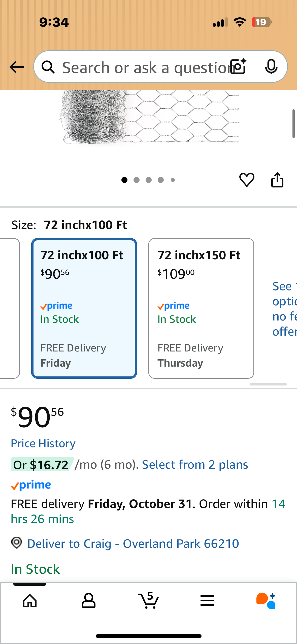Open the hamburger menu
The width and height of the screenshot is (297, 644).
[207, 601]
